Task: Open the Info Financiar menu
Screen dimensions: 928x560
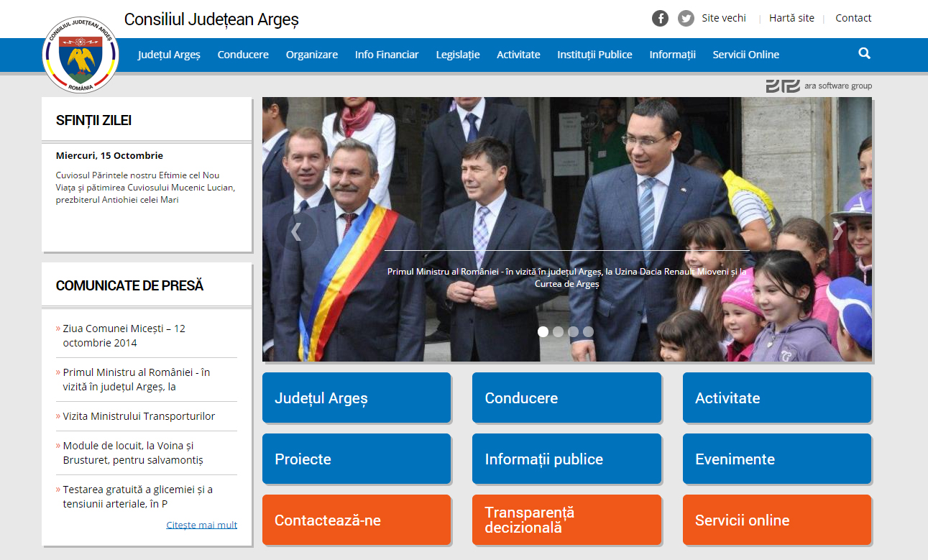Action: pos(387,55)
